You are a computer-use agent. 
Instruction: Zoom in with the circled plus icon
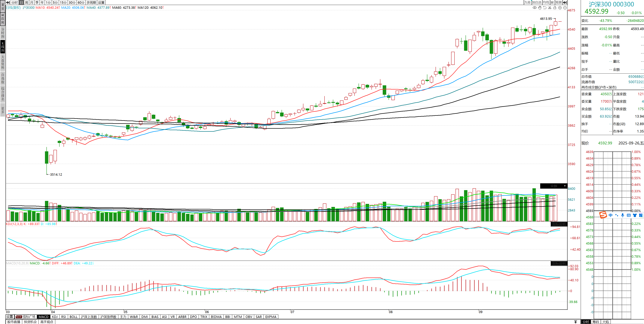click(x=560, y=8)
